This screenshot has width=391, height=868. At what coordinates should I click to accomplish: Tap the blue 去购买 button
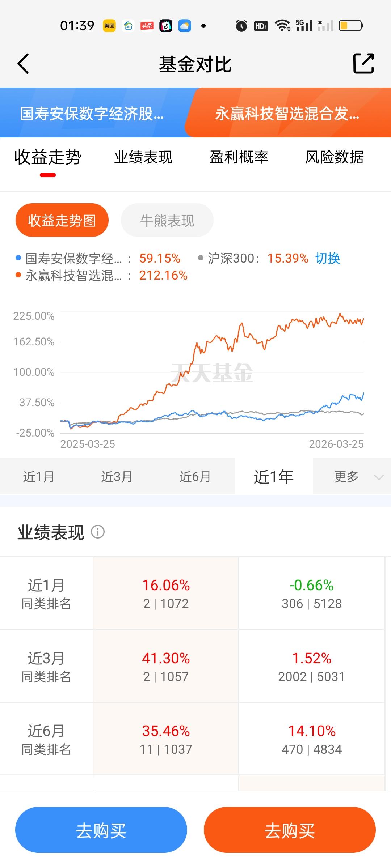[x=101, y=830]
